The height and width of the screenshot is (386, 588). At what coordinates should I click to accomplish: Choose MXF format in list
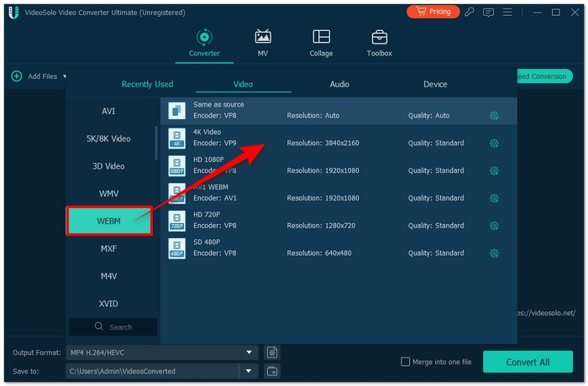[x=108, y=249]
